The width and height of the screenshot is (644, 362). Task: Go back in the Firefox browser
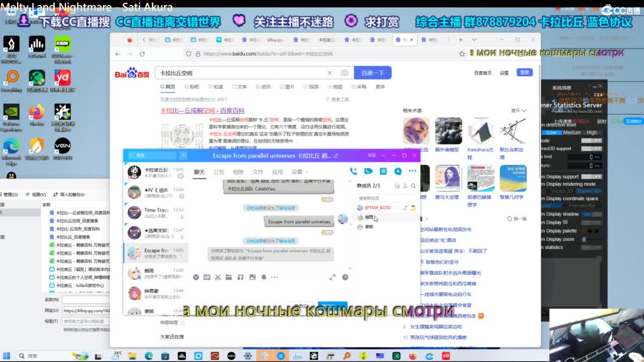(x=118, y=54)
